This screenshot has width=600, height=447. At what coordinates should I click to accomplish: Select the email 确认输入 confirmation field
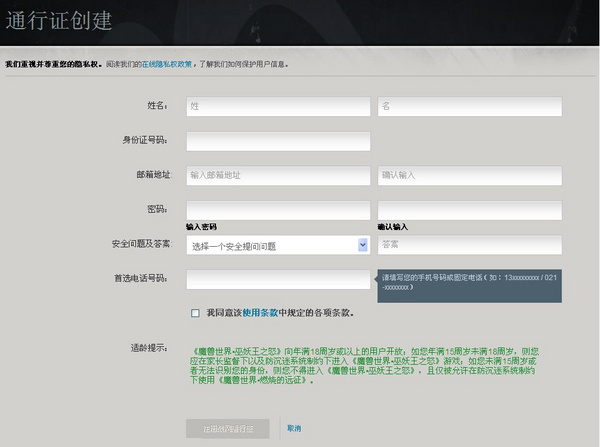coord(469,175)
